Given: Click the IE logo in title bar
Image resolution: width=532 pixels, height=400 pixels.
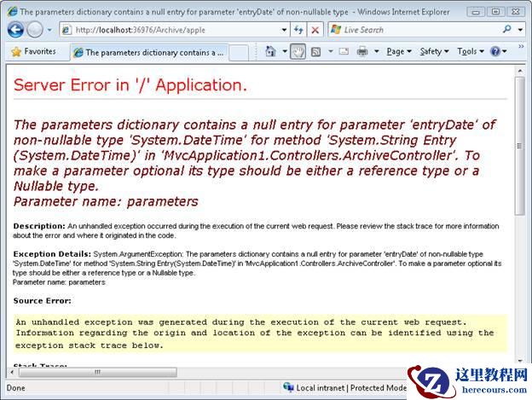Looking at the screenshot, I should pos(12,11).
